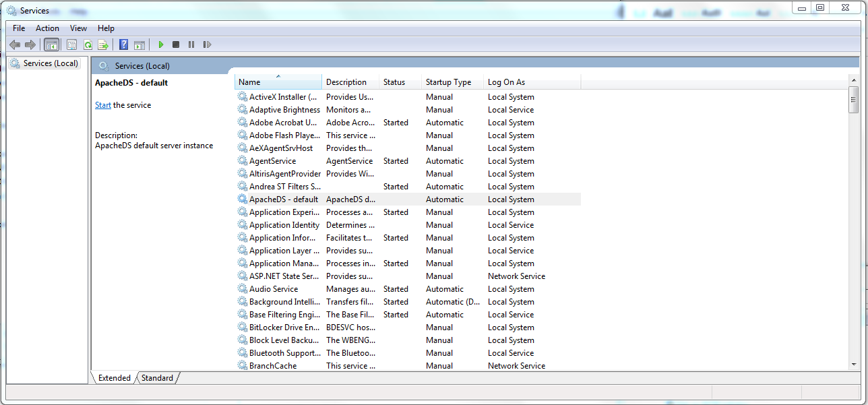Export the list using toolbar icon
The height and width of the screenshot is (405, 868).
pos(103,44)
